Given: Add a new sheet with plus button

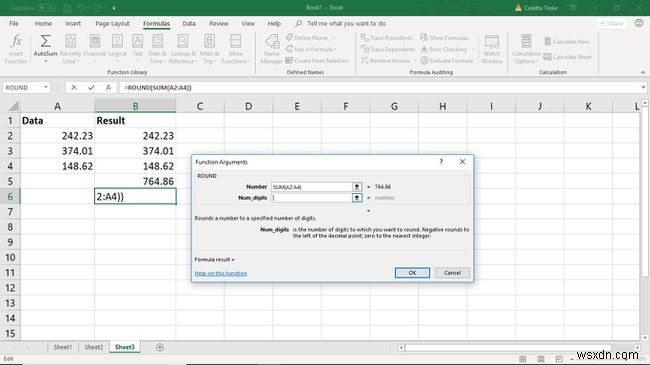Looking at the screenshot, I should tap(160, 347).
